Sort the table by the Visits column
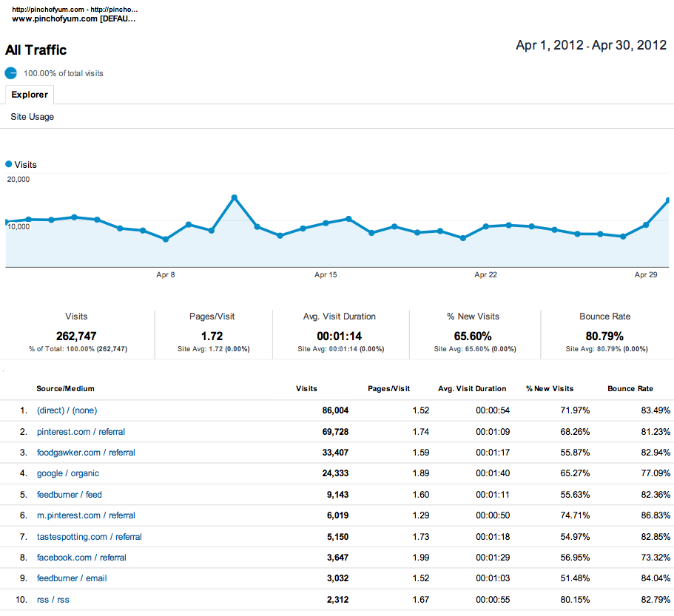This screenshot has height=616, width=674. coord(306,388)
